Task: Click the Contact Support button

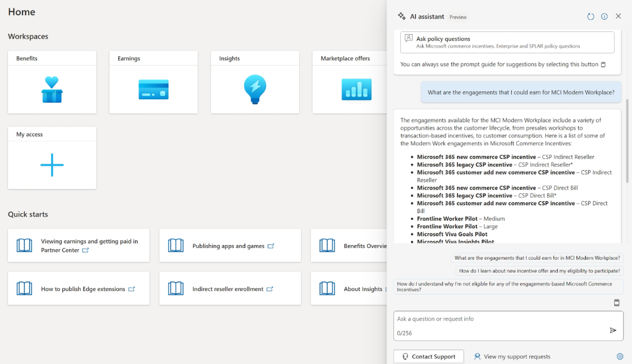Action: tap(428, 356)
